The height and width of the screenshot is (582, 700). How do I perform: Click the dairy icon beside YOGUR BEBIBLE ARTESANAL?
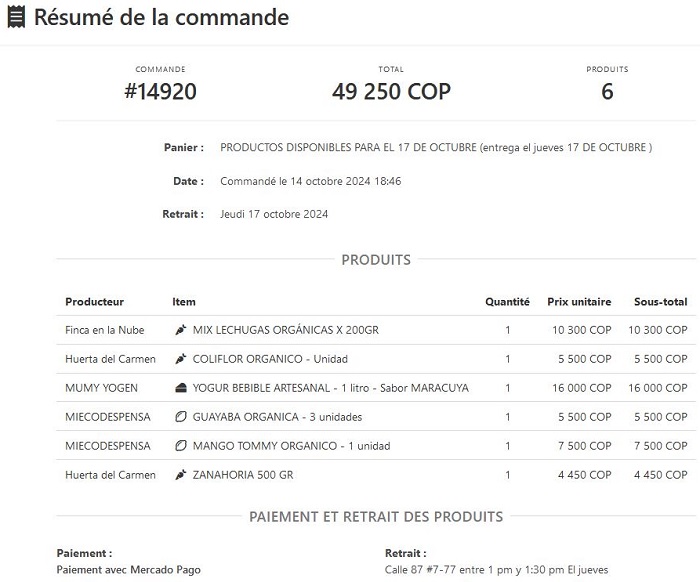coord(181,388)
